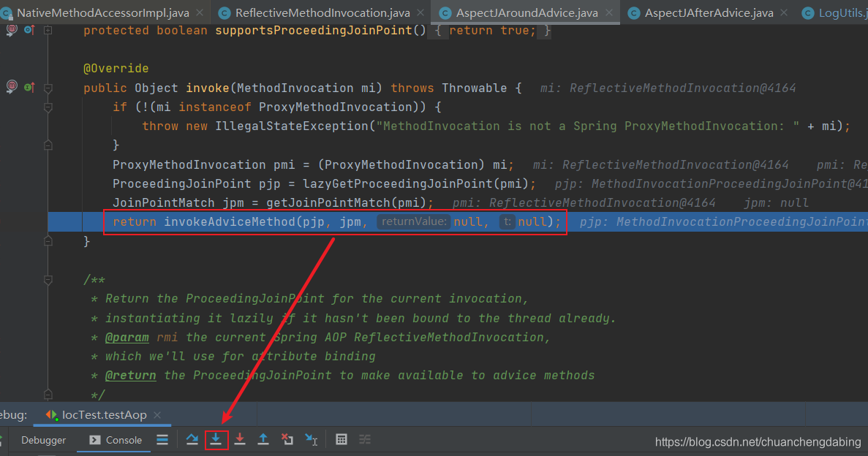
Task: Click method breakpoint icon beside invoke method
Action: [12, 86]
